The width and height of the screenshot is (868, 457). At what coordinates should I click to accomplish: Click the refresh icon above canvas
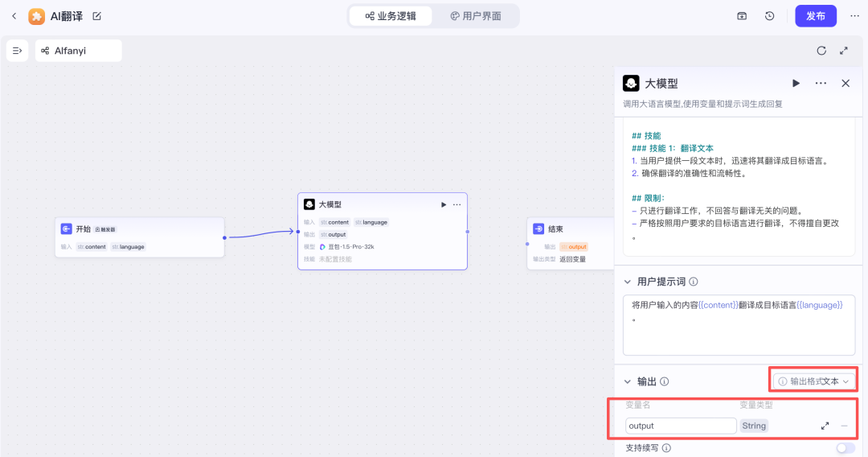coord(821,51)
